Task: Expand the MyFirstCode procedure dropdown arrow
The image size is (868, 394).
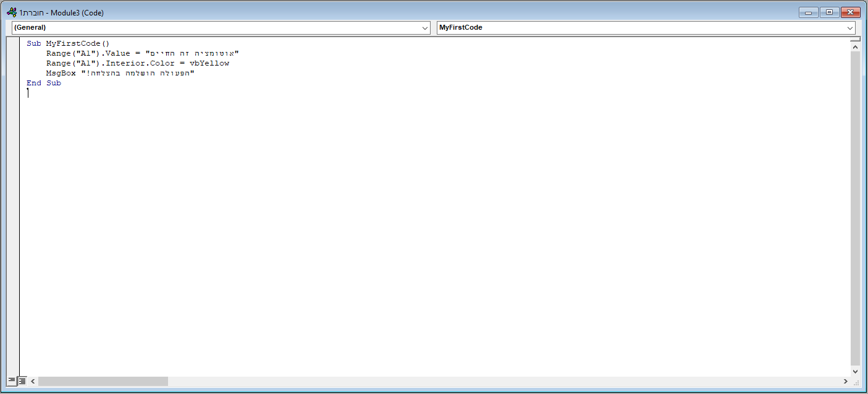Action: (x=850, y=28)
